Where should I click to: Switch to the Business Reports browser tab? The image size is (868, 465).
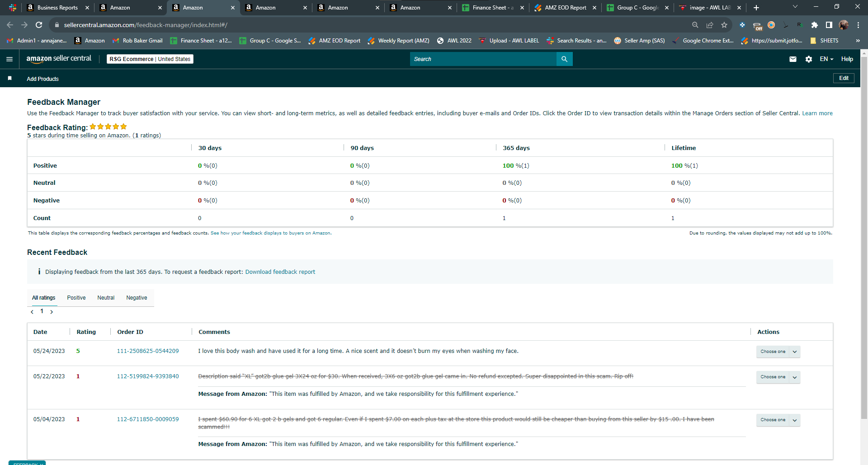(57, 8)
